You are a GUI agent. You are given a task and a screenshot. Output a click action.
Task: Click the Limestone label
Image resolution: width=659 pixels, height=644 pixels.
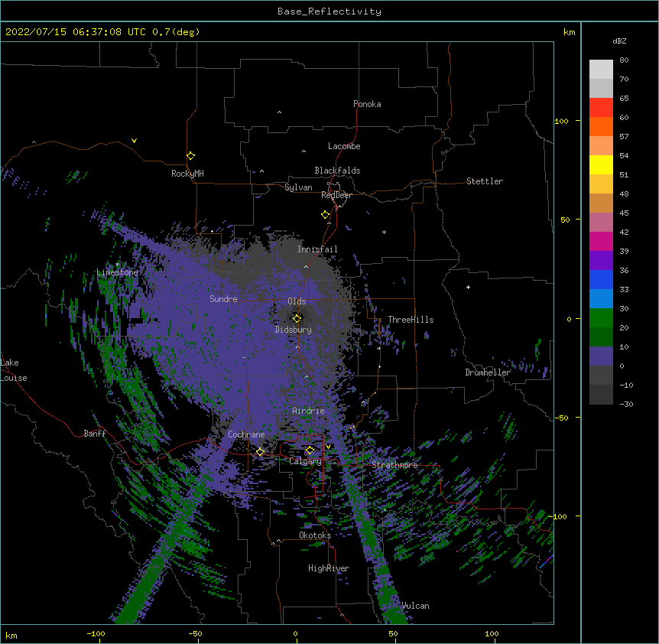tap(117, 272)
